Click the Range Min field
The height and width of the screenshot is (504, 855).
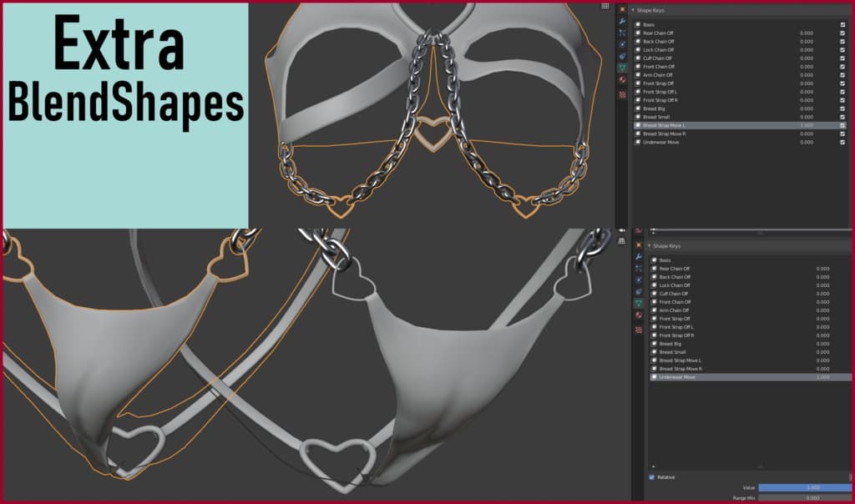[805, 498]
